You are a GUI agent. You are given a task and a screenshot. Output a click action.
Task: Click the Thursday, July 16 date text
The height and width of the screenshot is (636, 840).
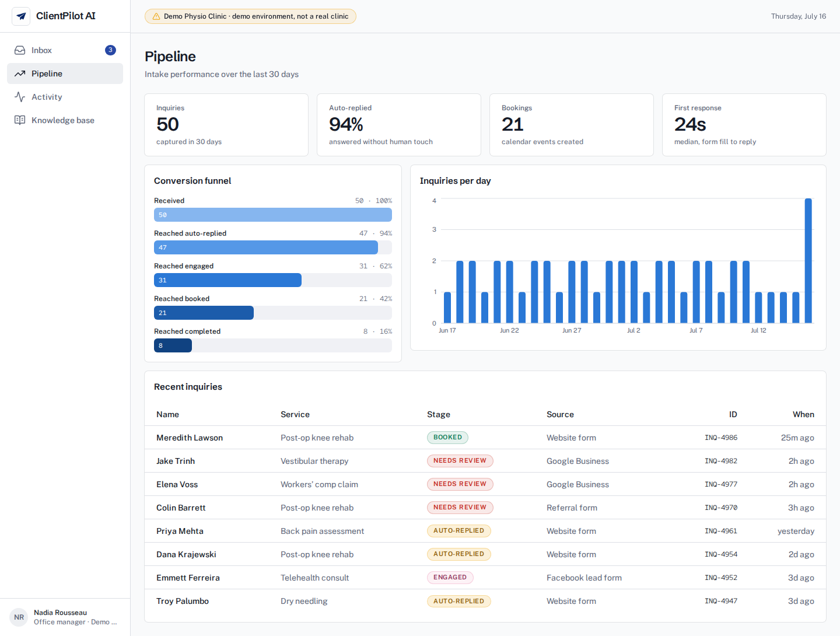click(798, 16)
